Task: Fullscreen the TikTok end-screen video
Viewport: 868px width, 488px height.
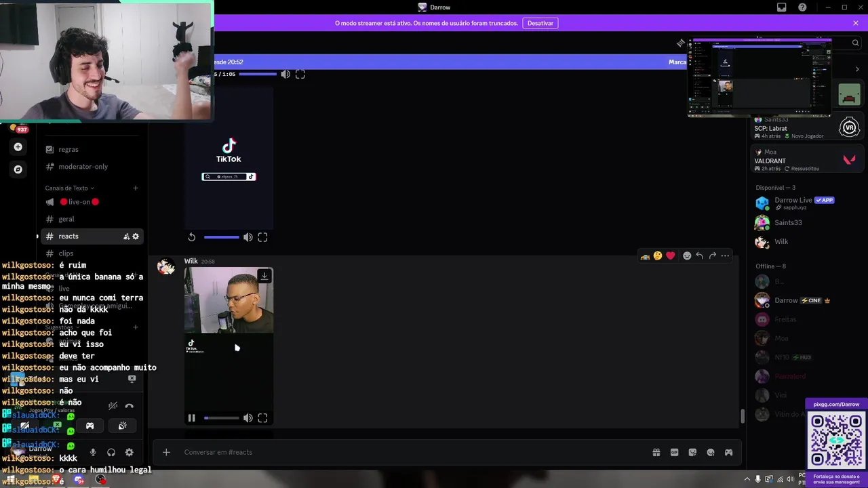Action: (263, 237)
